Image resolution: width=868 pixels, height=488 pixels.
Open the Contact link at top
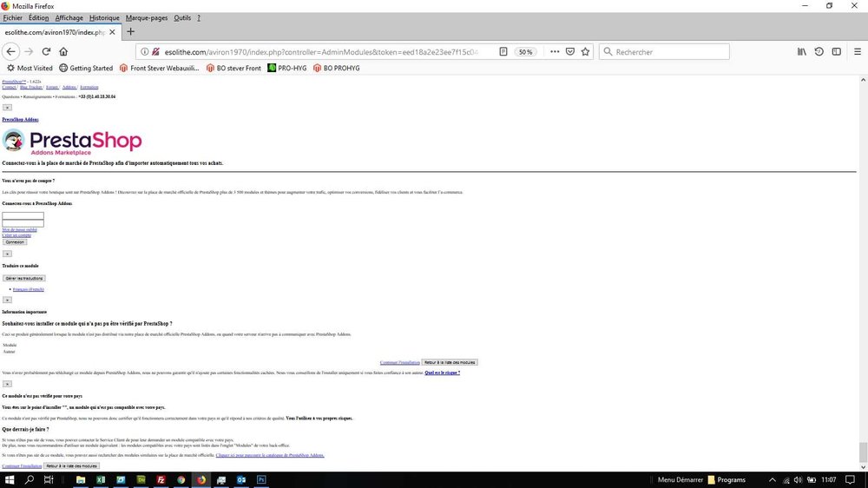[9, 87]
